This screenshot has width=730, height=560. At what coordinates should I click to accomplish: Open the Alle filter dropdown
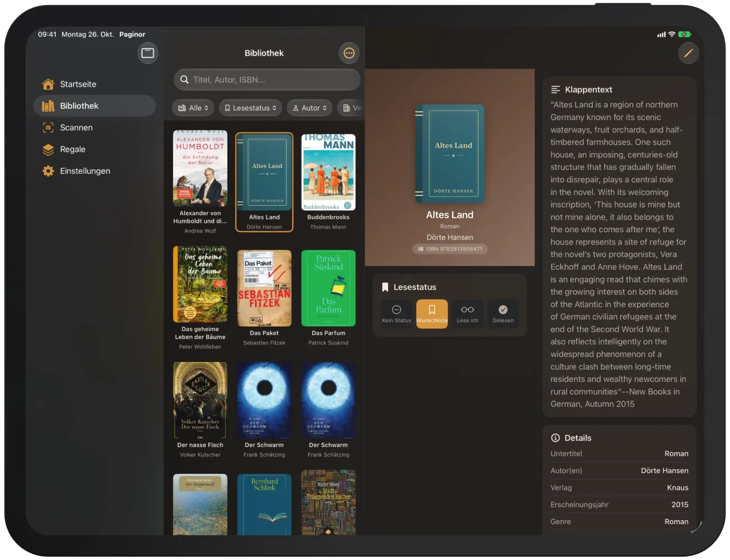[x=193, y=108]
